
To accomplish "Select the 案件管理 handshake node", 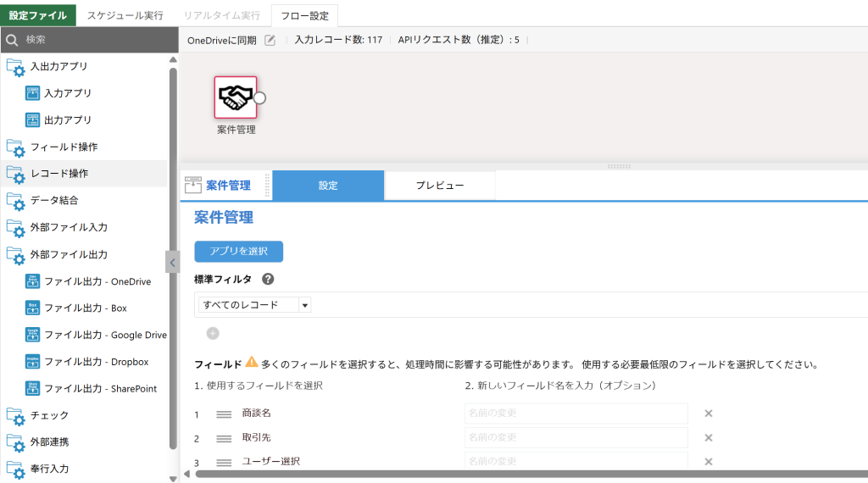I will 236,97.
